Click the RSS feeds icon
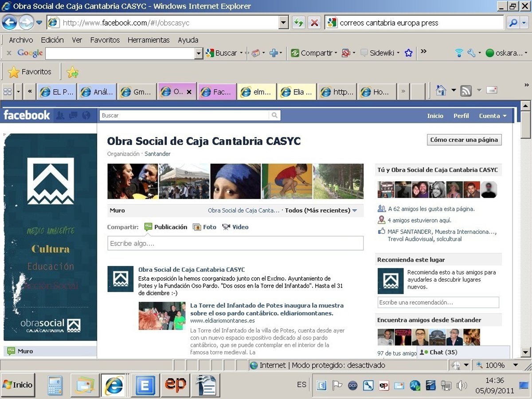 pos(466,91)
